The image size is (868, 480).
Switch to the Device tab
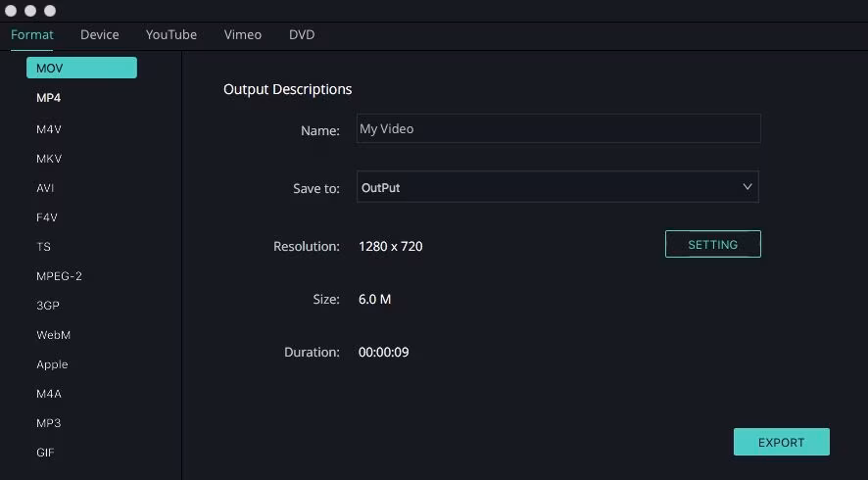(x=100, y=34)
